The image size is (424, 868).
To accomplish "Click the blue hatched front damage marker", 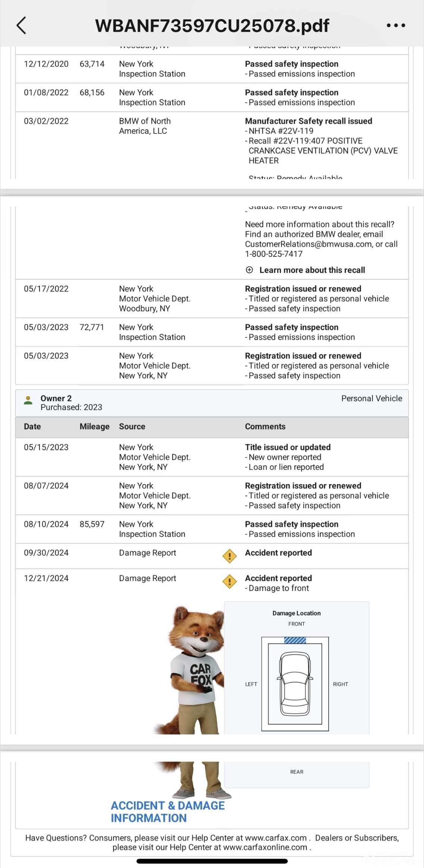I will pos(295,641).
